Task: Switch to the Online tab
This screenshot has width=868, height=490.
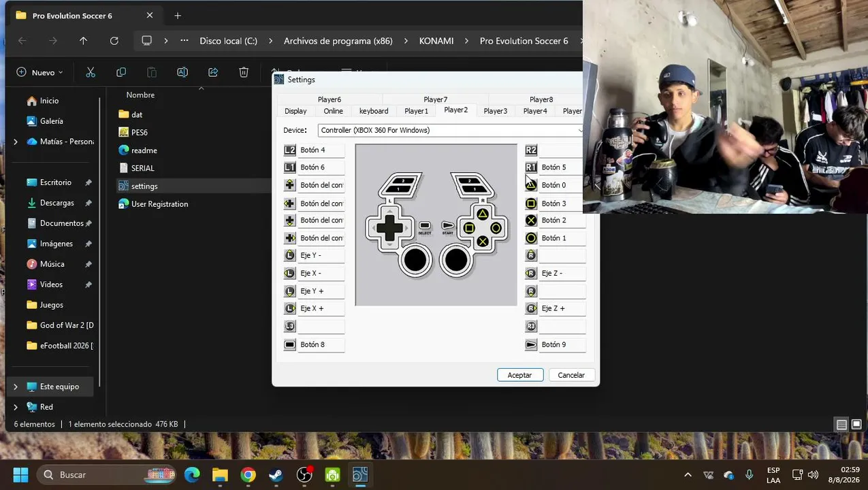Action: click(334, 111)
